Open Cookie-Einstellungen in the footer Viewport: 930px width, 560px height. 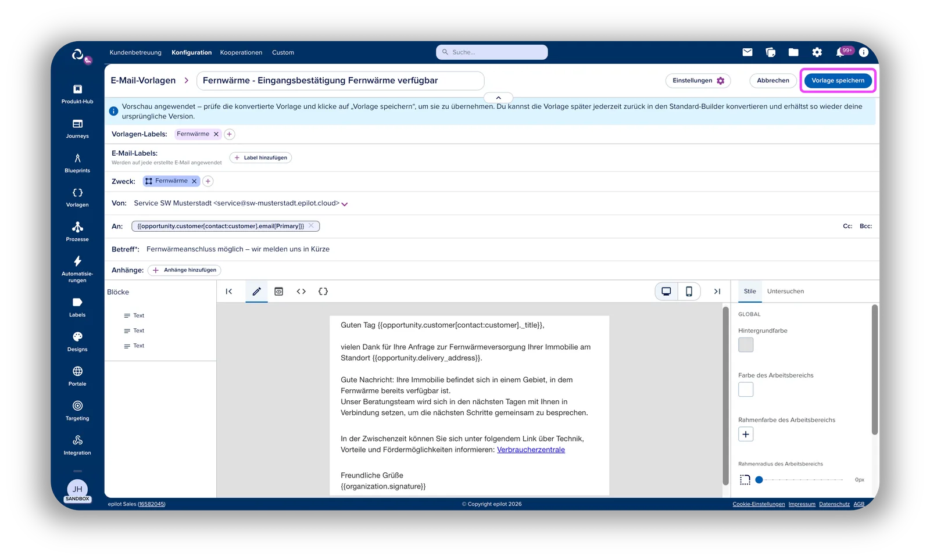click(759, 504)
